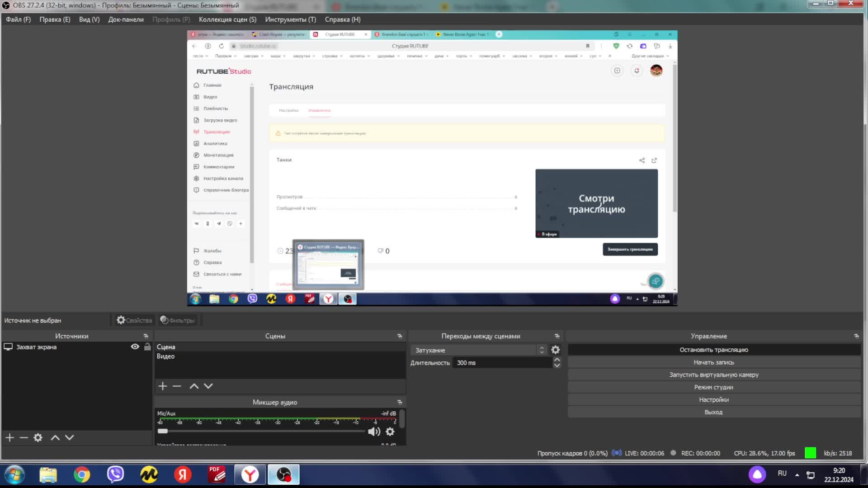Viewport: 868px width, 488px height.
Task: Undock the Управление panel
Action: pyautogui.click(x=856, y=336)
